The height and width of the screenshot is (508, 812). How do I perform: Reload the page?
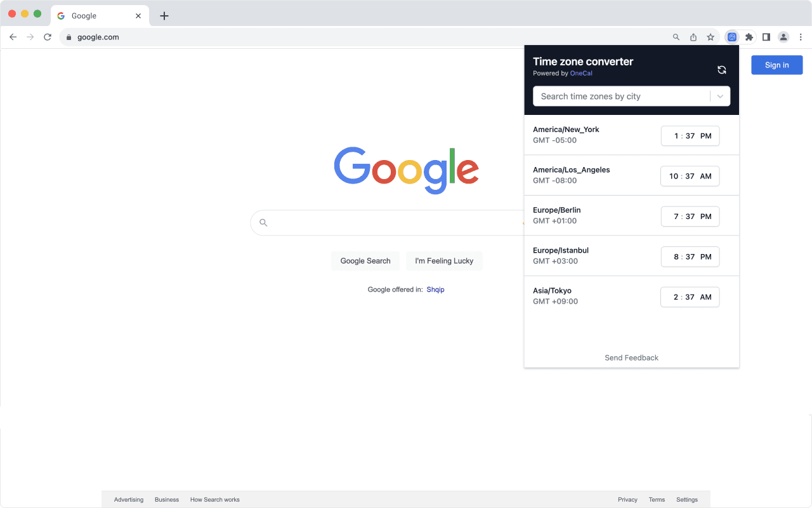pyautogui.click(x=47, y=37)
